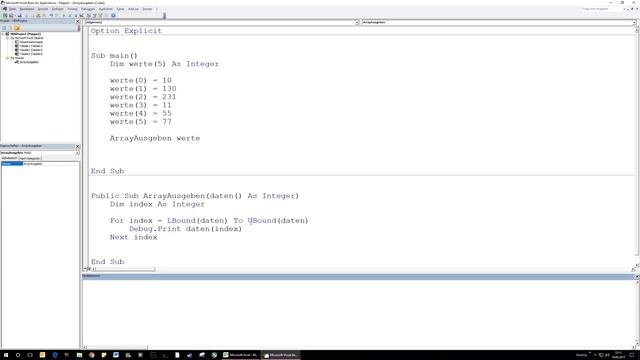This screenshot has height=360, width=640.
Task: Open the Extras menu
Action: (x=120, y=9)
